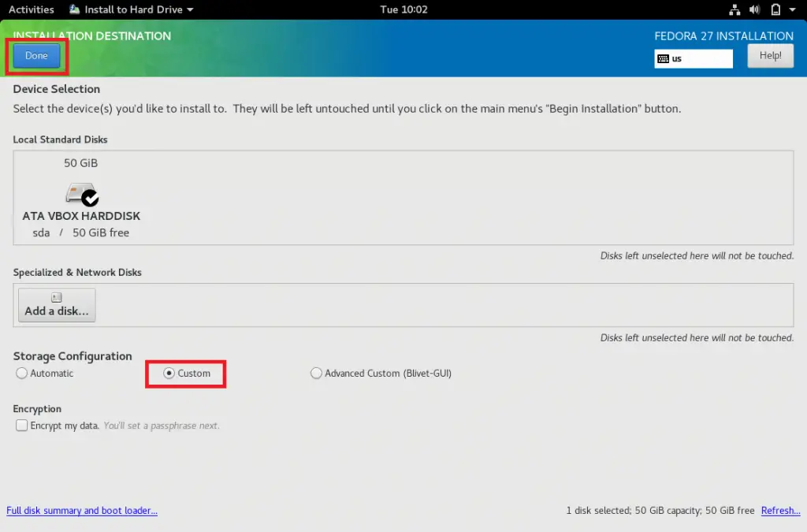Screen dimensions: 807x532
Task: Click the Local Standard Disks label
Action: tap(60, 140)
